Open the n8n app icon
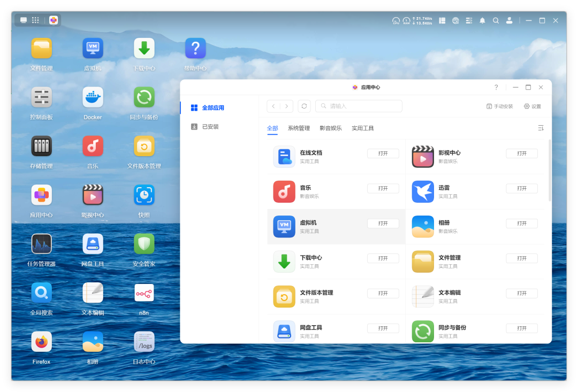This screenshot has height=392, width=578. pyautogui.click(x=144, y=293)
